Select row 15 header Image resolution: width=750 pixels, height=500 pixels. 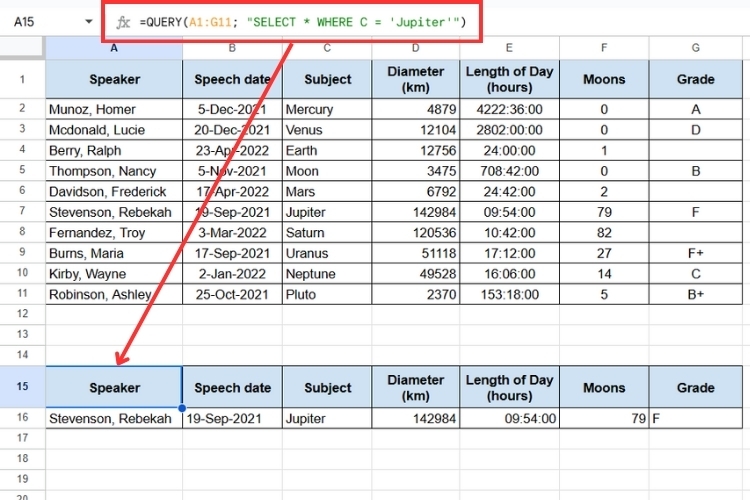pyautogui.click(x=22, y=386)
